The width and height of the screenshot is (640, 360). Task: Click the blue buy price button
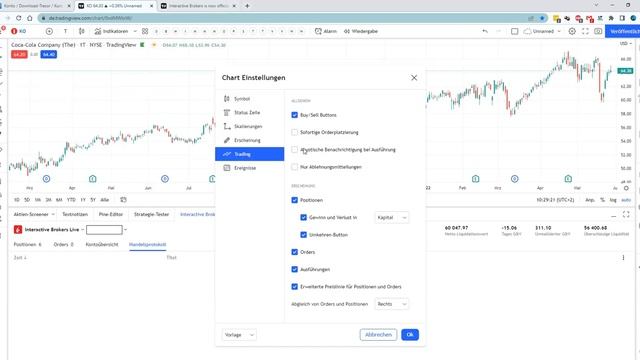coord(49,54)
